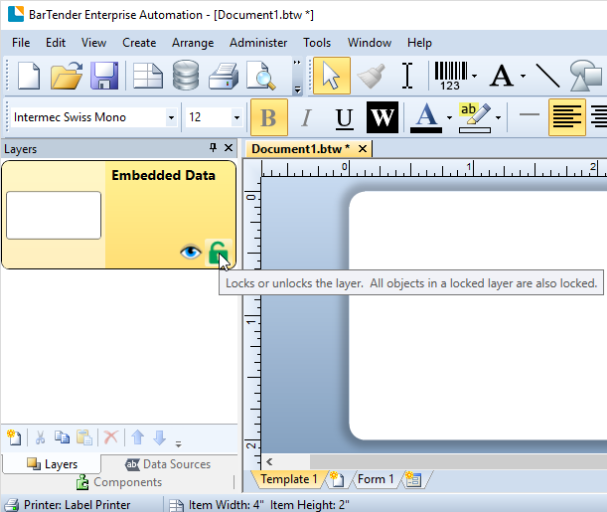The height and width of the screenshot is (512, 607).
Task: Click the text object A tool
Action: coord(502,76)
